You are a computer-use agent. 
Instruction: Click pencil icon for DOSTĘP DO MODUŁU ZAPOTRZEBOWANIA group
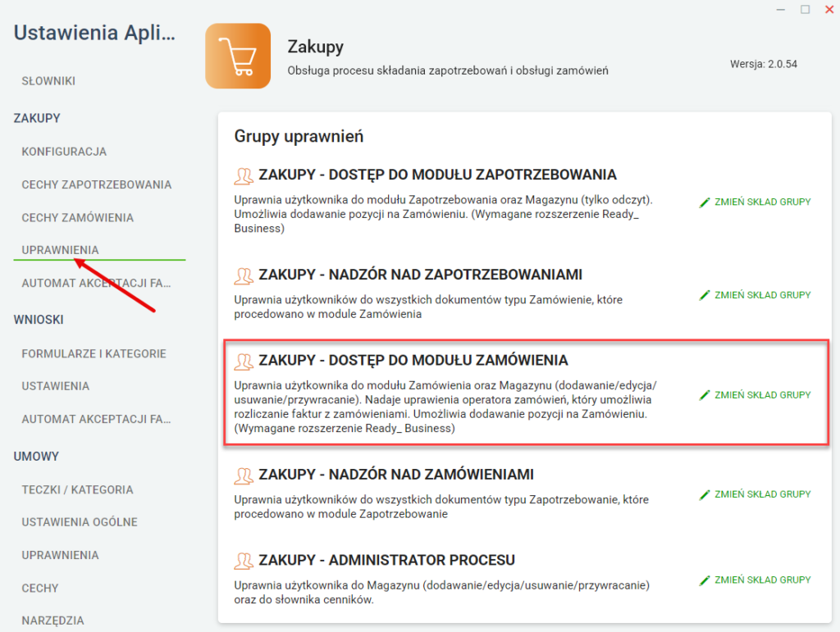[x=705, y=202]
